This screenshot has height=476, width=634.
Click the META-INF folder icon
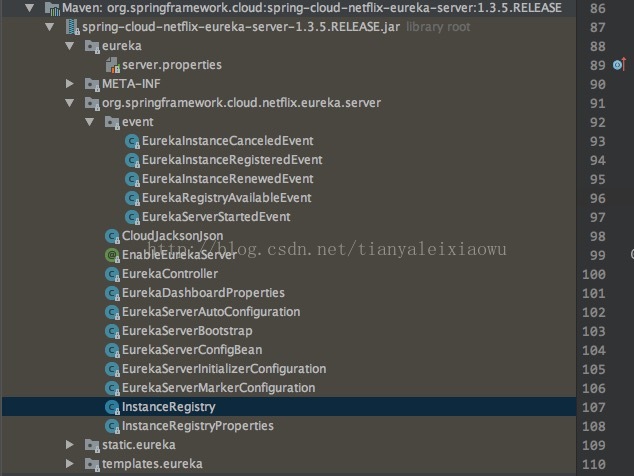tap(92, 85)
